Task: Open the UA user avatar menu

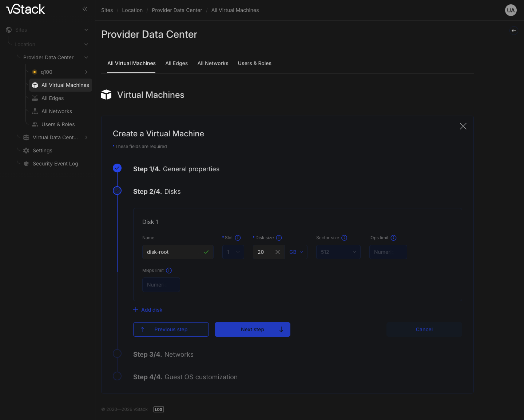Action: pyautogui.click(x=511, y=10)
